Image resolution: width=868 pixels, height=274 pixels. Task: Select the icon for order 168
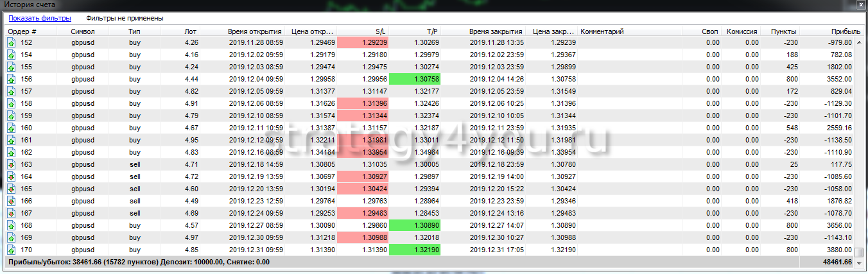11,225
